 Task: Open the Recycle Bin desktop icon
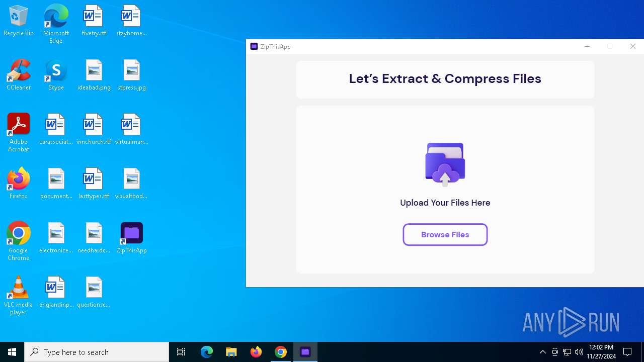click(x=19, y=21)
